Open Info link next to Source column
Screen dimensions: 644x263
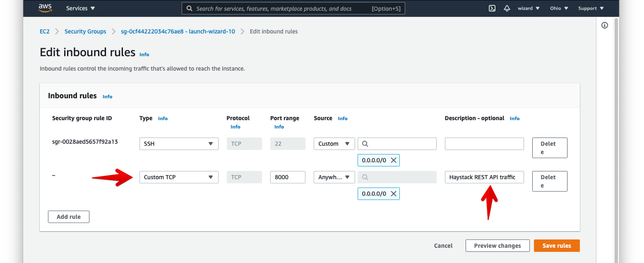(x=343, y=118)
